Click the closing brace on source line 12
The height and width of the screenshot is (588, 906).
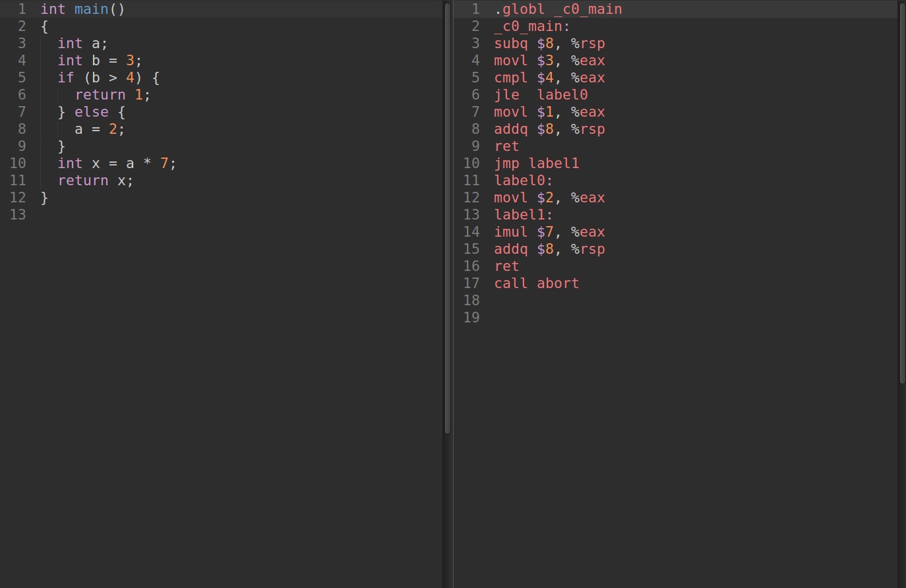(x=45, y=198)
